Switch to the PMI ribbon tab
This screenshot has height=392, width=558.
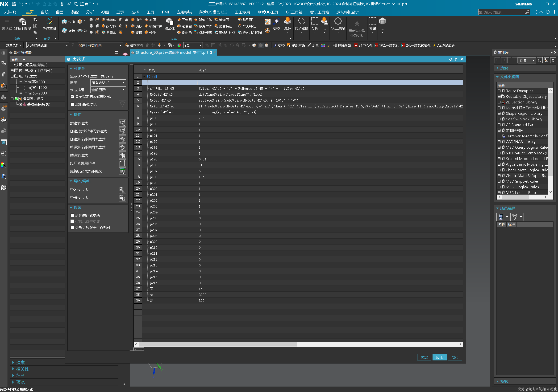166,12
